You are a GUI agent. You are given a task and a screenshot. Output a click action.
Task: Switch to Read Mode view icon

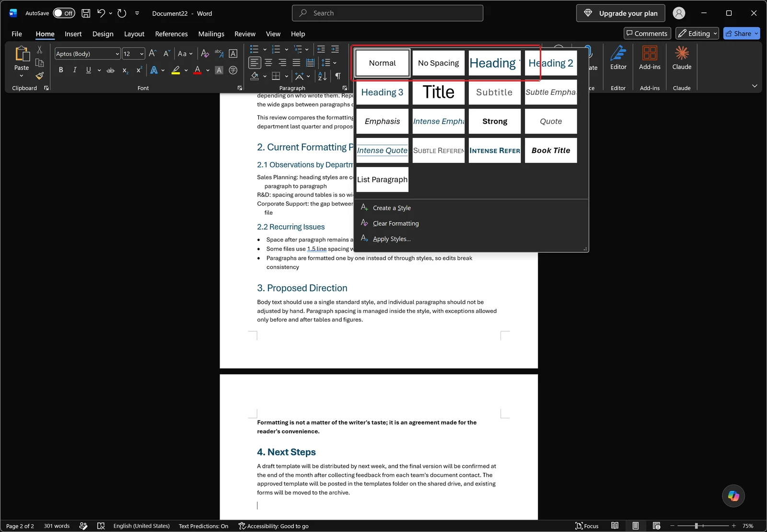pos(615,526)
